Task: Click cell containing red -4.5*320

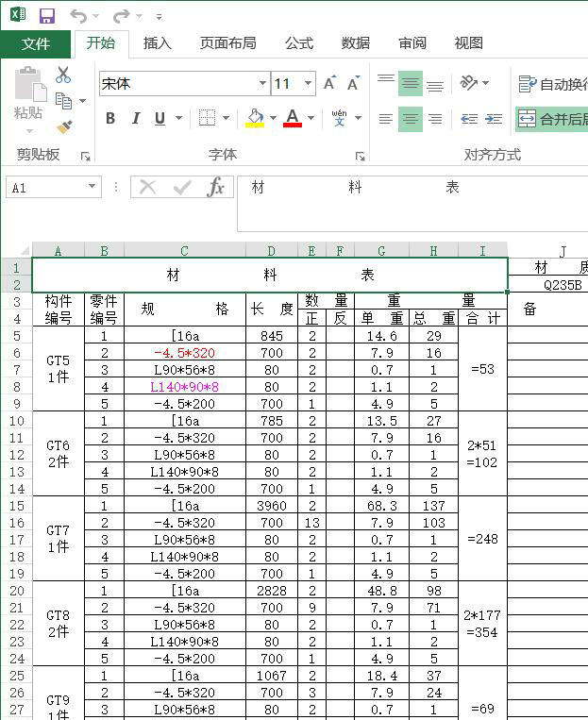Action: click(185, 353)
